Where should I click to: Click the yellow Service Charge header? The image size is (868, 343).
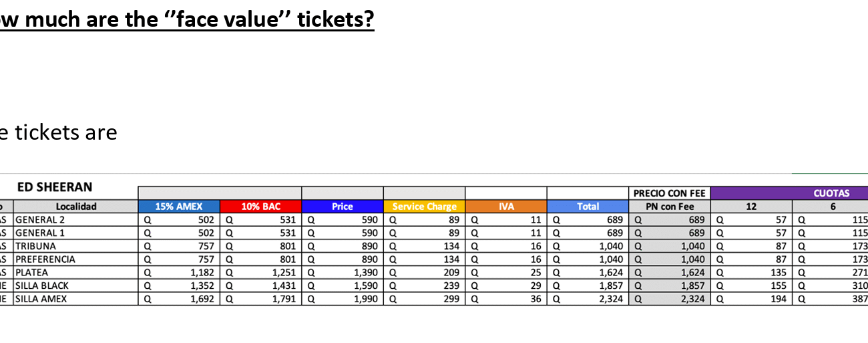coord(424,207)
